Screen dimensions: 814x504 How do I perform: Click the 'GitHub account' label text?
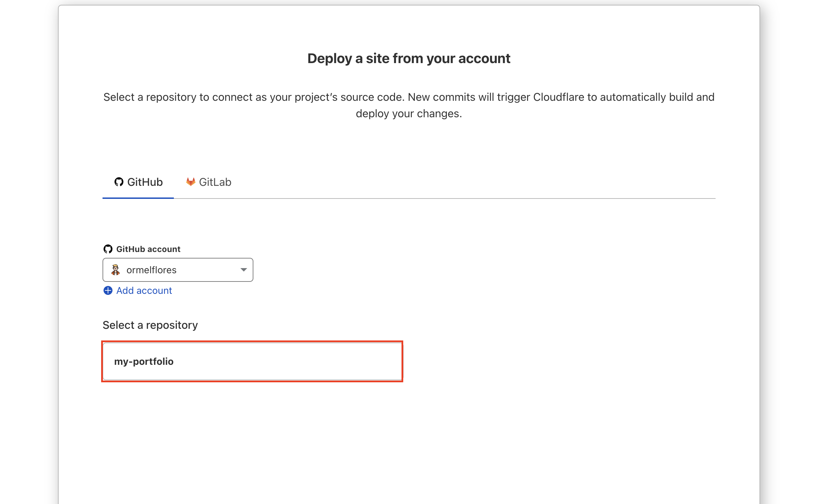click(148, 249)
